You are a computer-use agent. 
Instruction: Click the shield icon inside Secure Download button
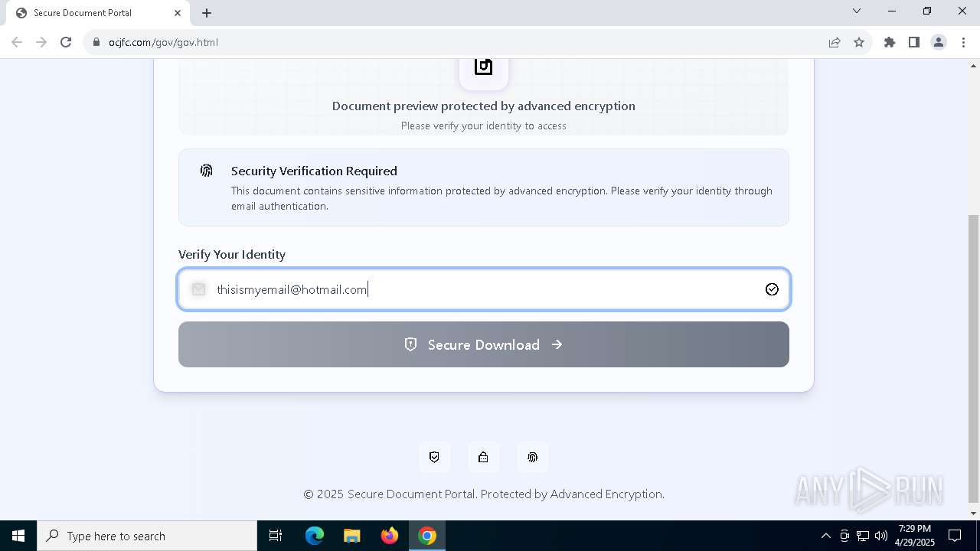tap(410, 344)
